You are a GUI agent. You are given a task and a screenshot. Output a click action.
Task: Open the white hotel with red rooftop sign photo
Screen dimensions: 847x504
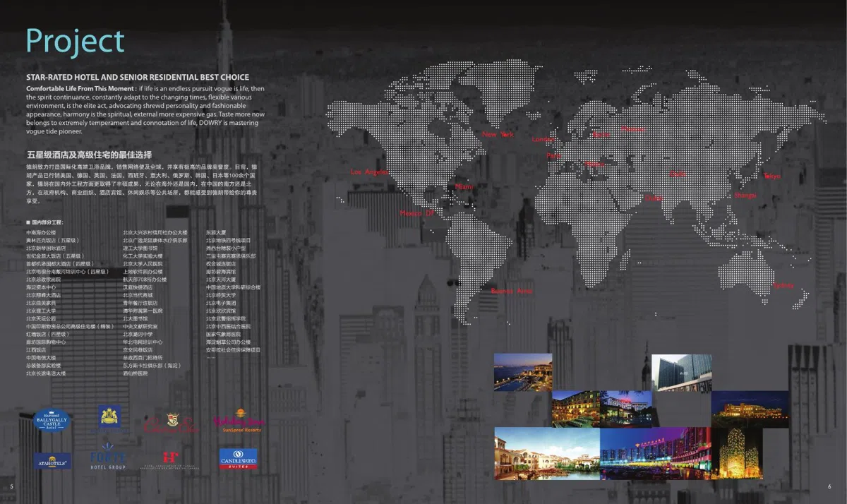[625, 409]
